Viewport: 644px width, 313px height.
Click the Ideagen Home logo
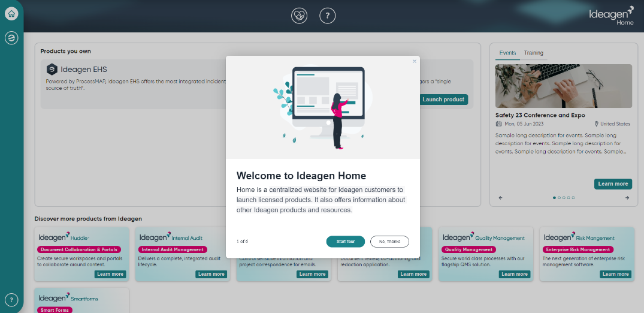pyautogui.click(x=612, y=16)
